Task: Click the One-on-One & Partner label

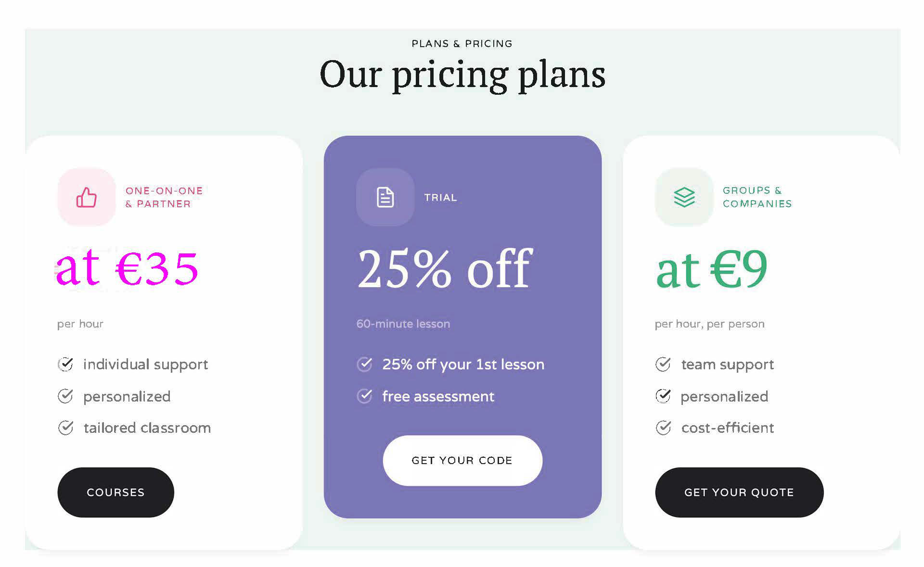Action: [x=164, y=197]
